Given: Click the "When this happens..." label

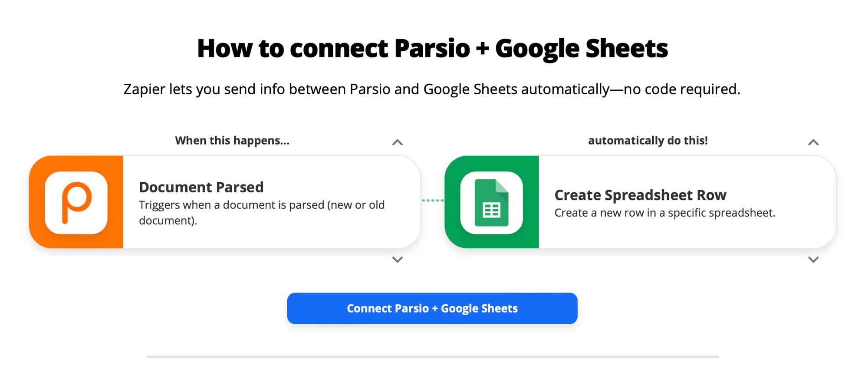Looking at the screenshot, I should click(x=232, y=141).
